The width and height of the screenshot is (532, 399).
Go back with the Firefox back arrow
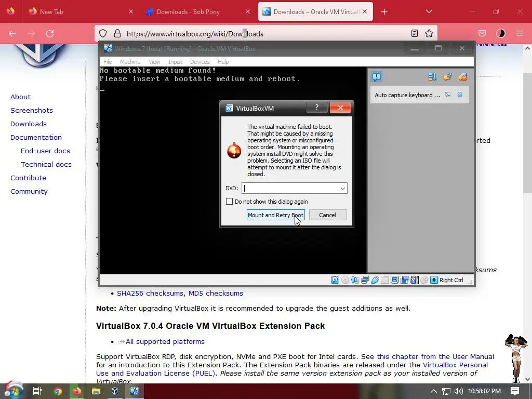point(12,34)
